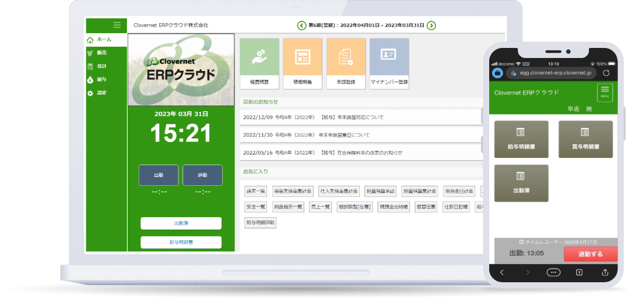Tap the phone browser forward arrow

click(528, 272)
